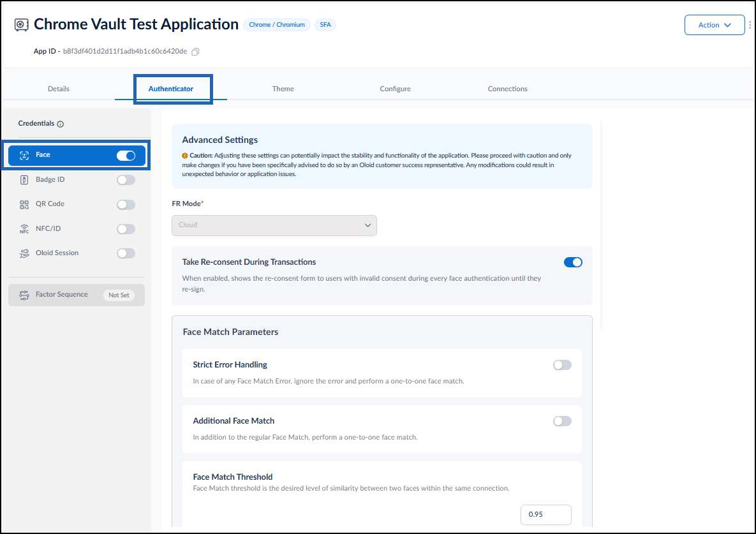Viewport: 756px width, 534px height.
Task: Click the QR Code icon
Action: (x=24, y=204)
